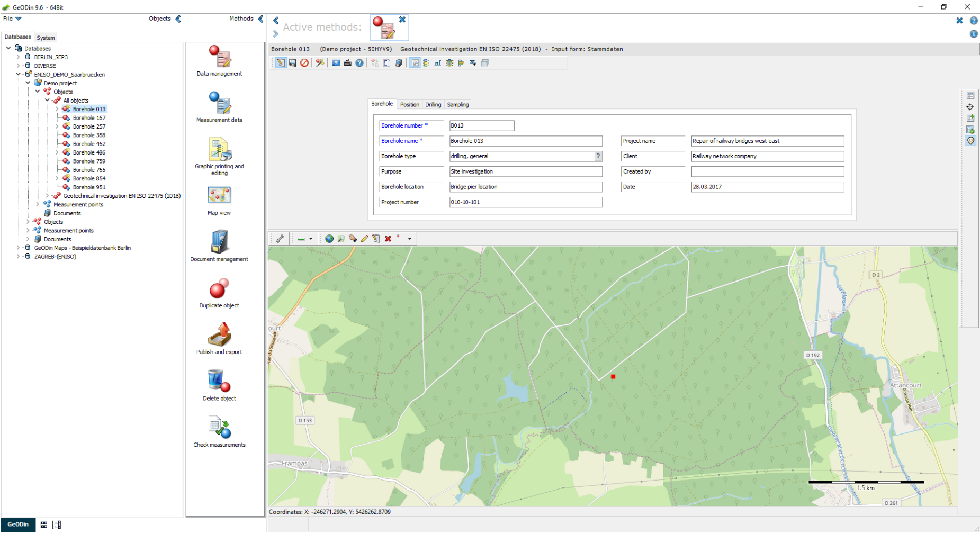Select the pencil tool in map toolbar
Image resolution: width=980 pixels, height=534 pixels.
pyautogui.click(x=364, y=239)
